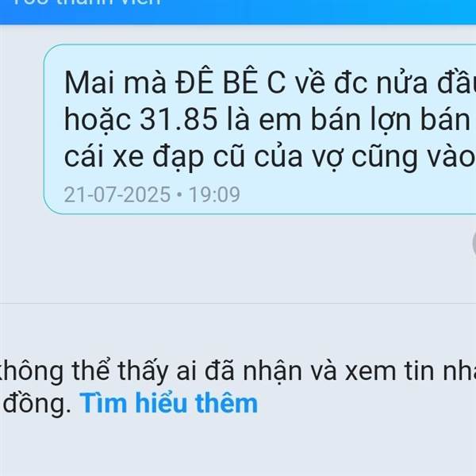This screenshot has width=476, height=476.
Task: Click the horizontal divider line above the notice
Action: click(238, 303)
